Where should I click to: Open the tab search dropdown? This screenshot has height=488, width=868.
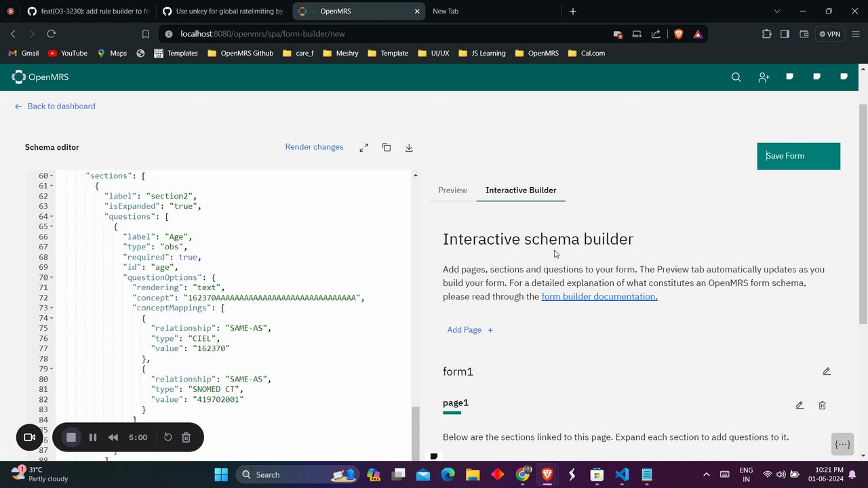[777, 12]
